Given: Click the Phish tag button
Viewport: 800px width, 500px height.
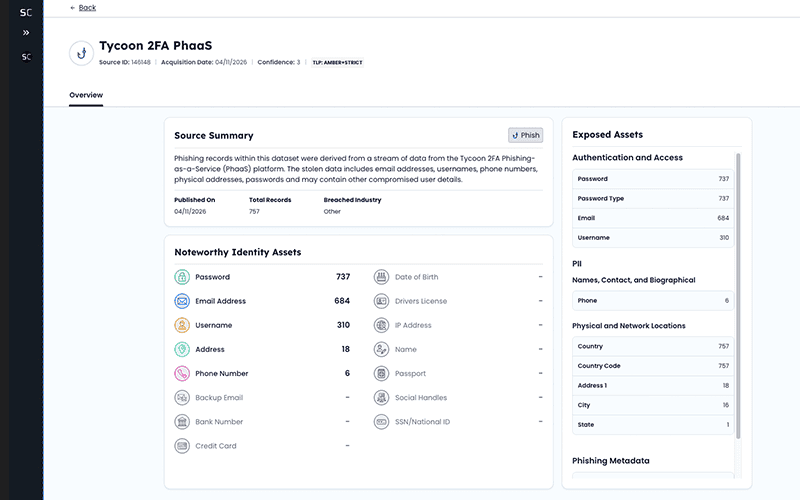Looking at the screenshot, I should [526, 135].
